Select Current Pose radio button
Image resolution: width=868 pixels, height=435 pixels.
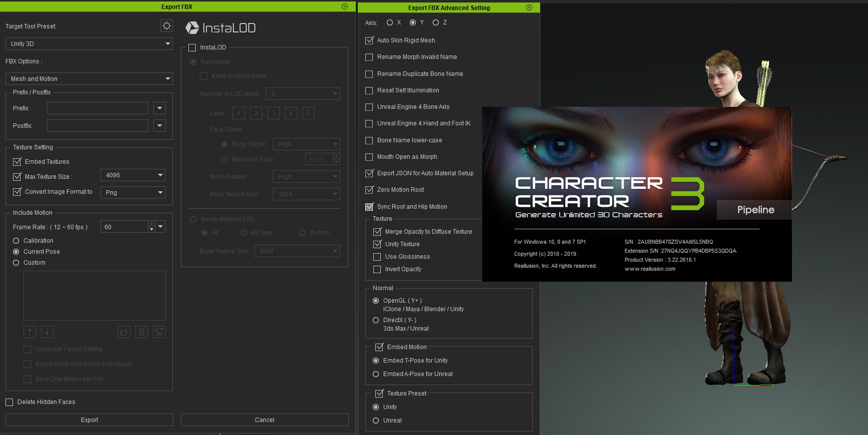tap(16, 252)
